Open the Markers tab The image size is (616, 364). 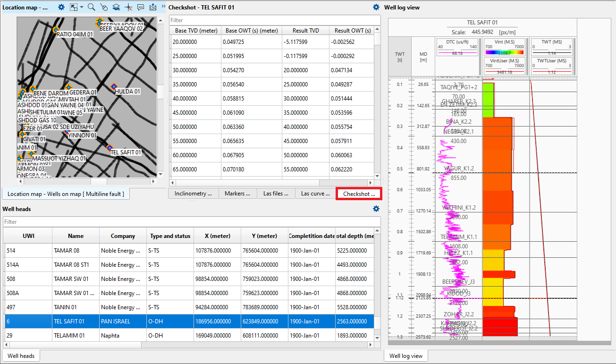(x=237, y=194)
